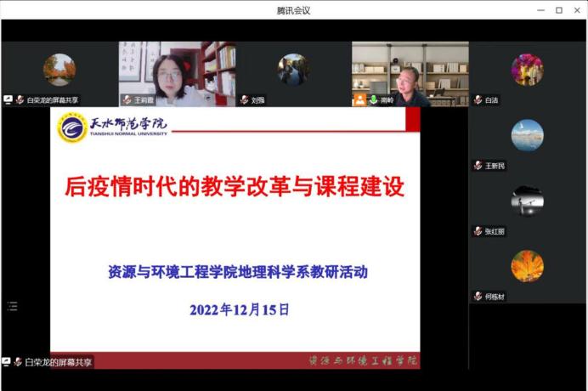Viewport: 588px width, 391px height.
Task: Click screen share icon in bottom-left label
Action: point(7,362)
